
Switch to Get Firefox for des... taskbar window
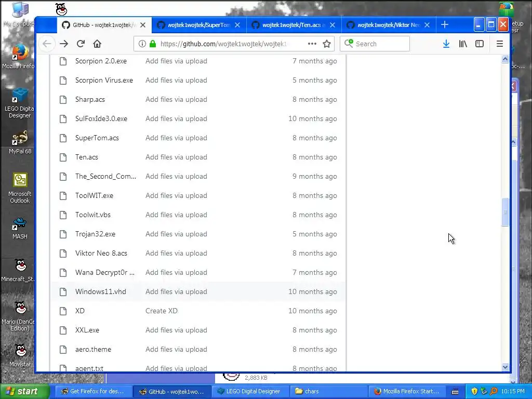pos(92,391)
